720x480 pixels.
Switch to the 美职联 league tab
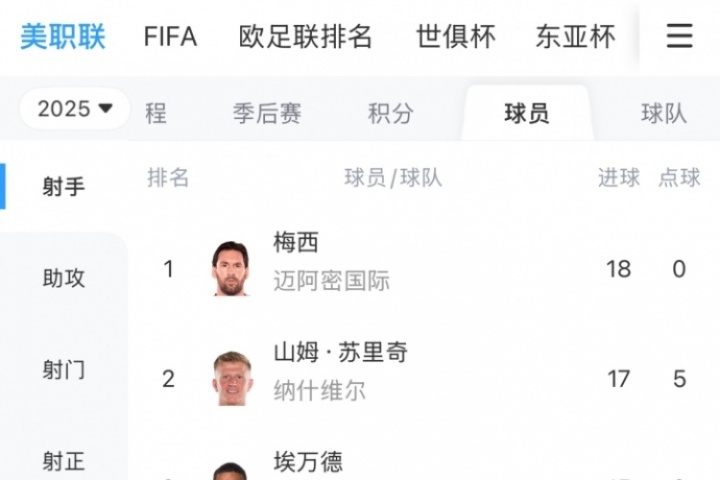(63, 37)
